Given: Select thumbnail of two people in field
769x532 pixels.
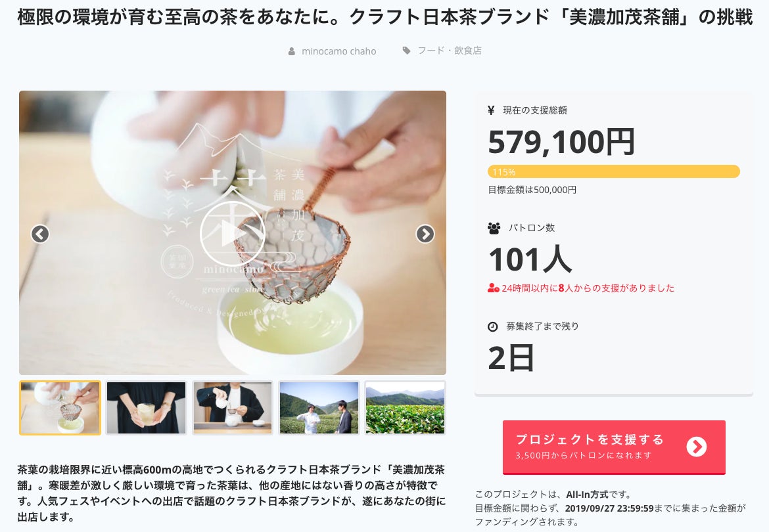Looking at the screenshot, I should tap(319, 408).
